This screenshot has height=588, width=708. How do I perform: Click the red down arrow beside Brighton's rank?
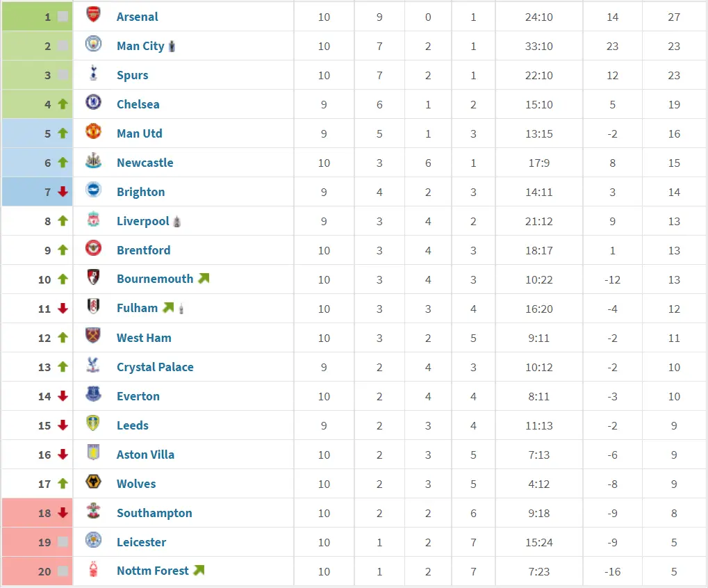63,192
